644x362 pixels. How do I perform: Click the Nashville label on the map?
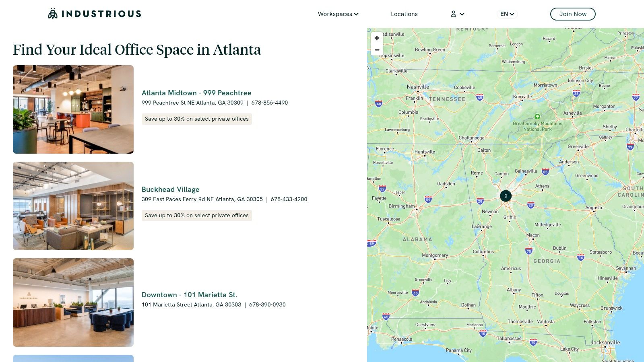(x=418, y=87)
